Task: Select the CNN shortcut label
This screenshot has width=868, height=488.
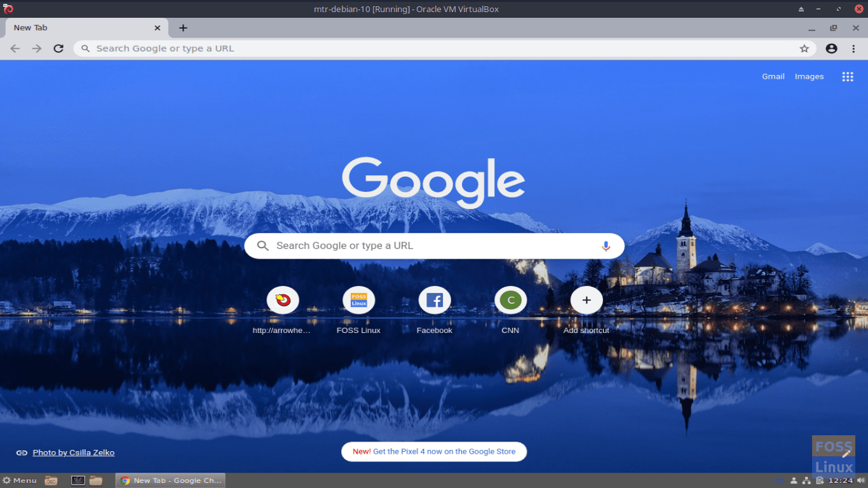Action: click(x=510, y=330)
